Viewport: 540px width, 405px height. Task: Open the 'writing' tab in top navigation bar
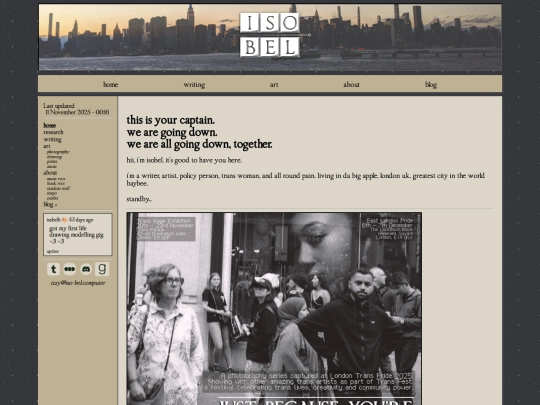click(x=194, y=85)
